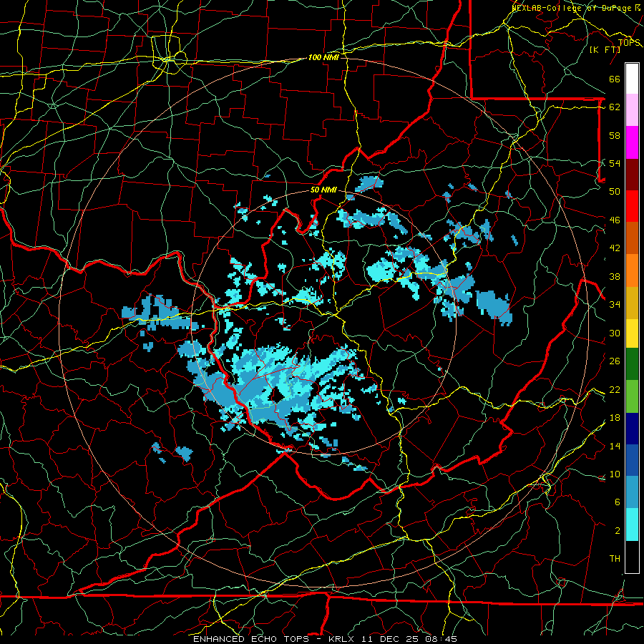Select the light pink legend swatch

point(632,110)
